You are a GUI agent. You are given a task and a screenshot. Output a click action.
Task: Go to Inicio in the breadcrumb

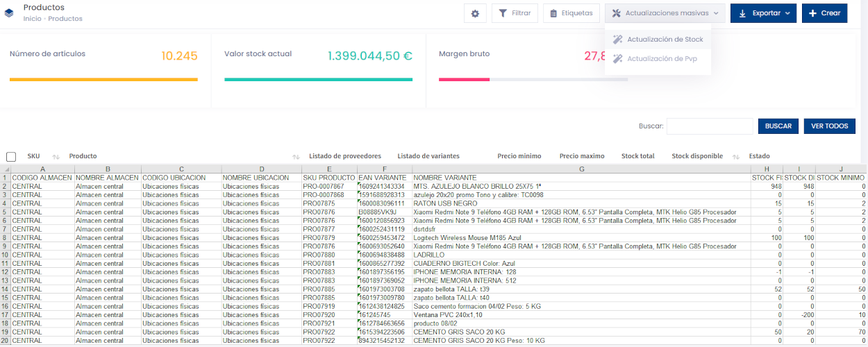(x=32, y=19)
